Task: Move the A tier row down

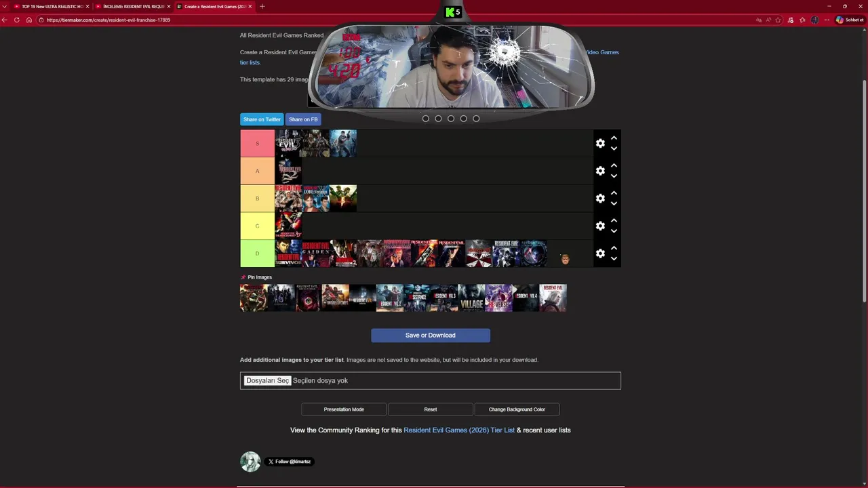Action: [614, 176]
